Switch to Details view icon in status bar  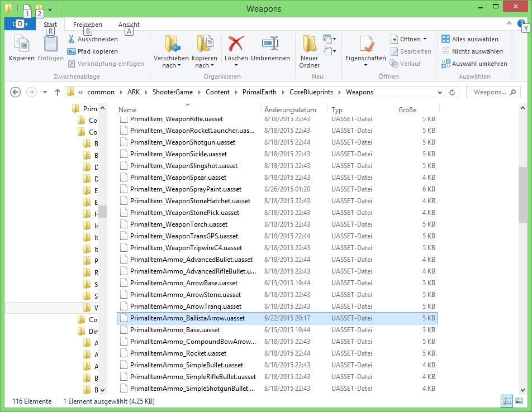tap(507, 401)
